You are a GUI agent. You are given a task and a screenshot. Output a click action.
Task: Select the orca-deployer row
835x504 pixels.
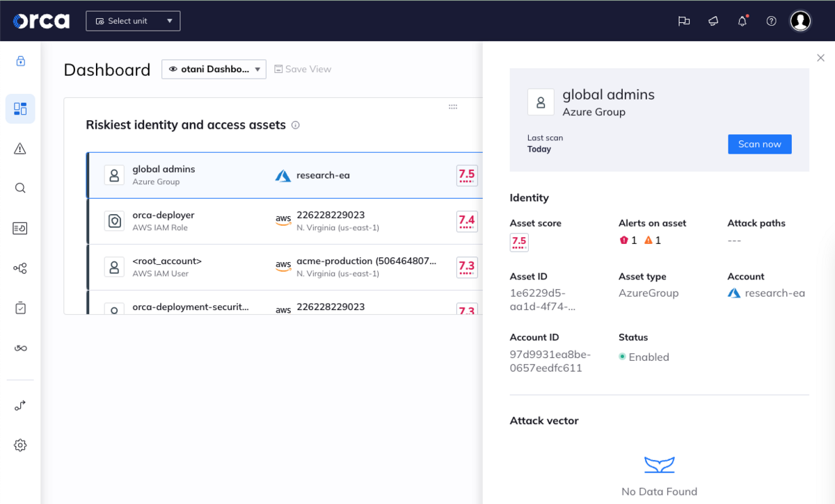(284, 221)
